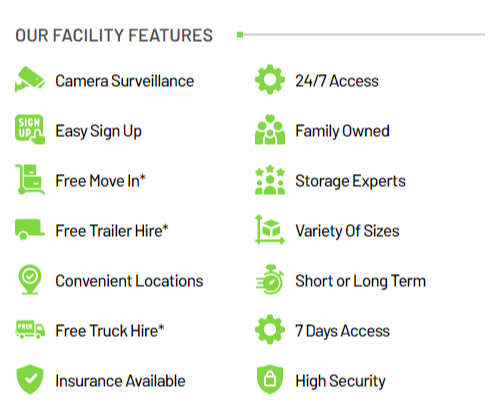Select the Free Move In trolley icon
500x419 pixels.
tap(30, 179)
